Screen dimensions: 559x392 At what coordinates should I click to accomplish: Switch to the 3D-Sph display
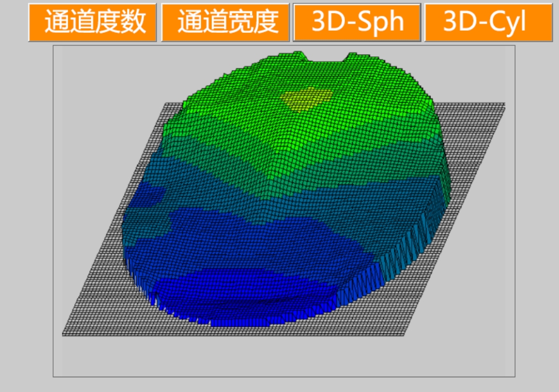click(x=357, y=22)
